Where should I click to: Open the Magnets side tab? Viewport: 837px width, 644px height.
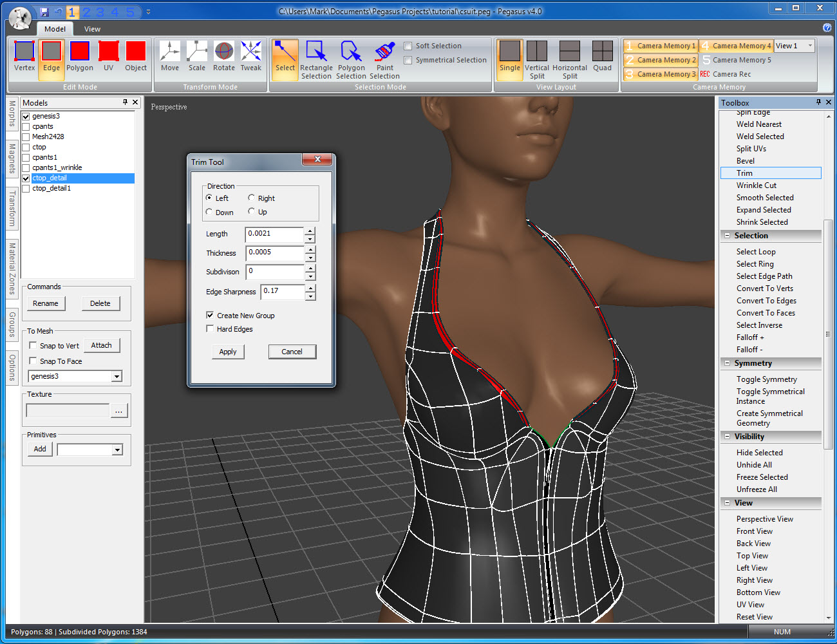click(12, 158)
